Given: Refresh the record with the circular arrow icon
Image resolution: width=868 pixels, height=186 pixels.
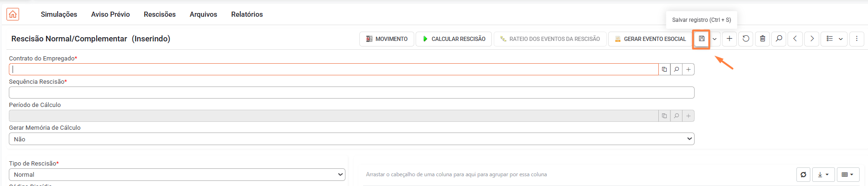Looking at the screenshot, I should (x=746, y=39).
